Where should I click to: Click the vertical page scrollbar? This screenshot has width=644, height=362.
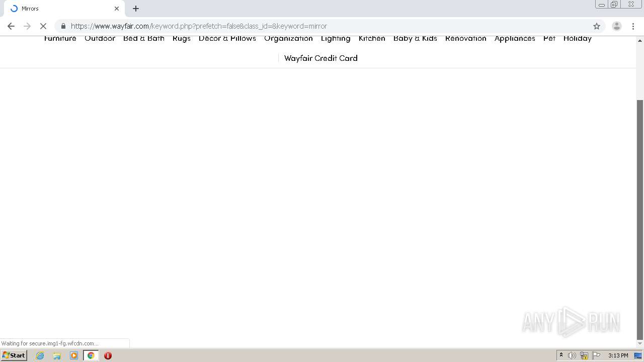(x=640, y=219)
